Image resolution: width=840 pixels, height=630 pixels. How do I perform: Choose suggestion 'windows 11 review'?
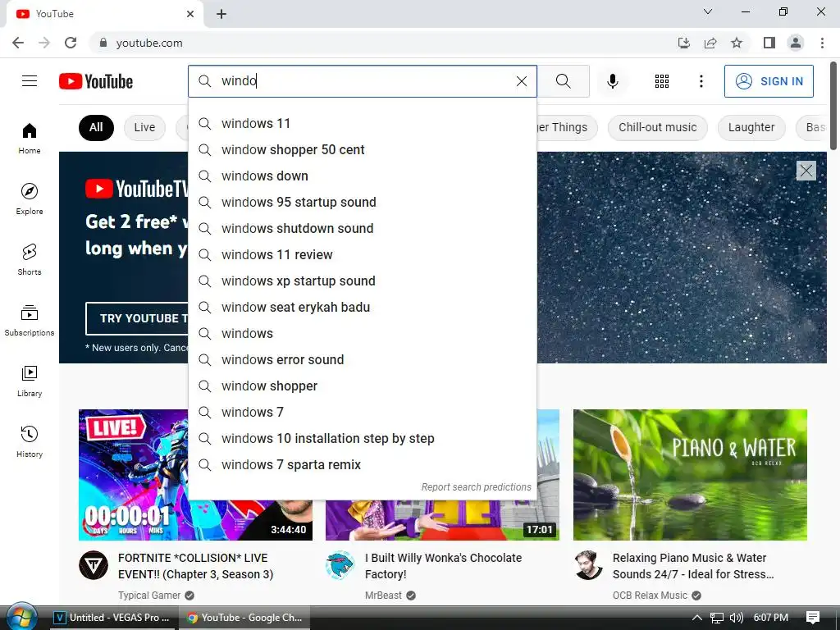click(362, 254)
